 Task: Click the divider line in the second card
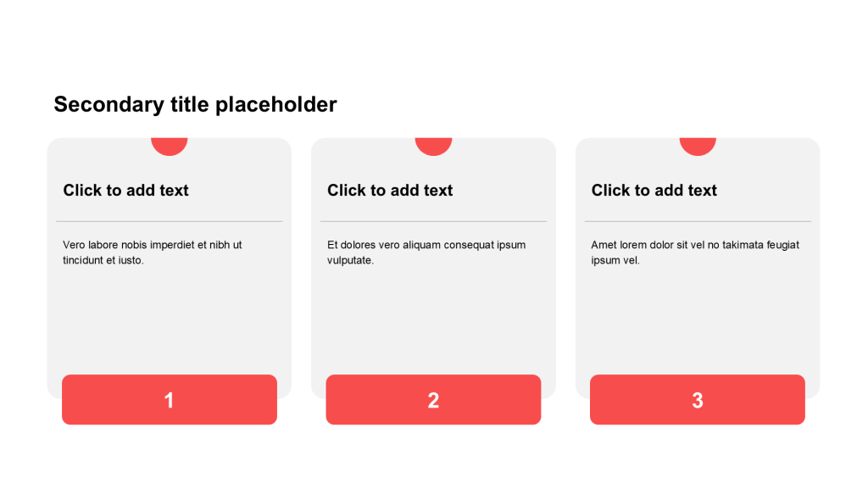click(433, 221)
